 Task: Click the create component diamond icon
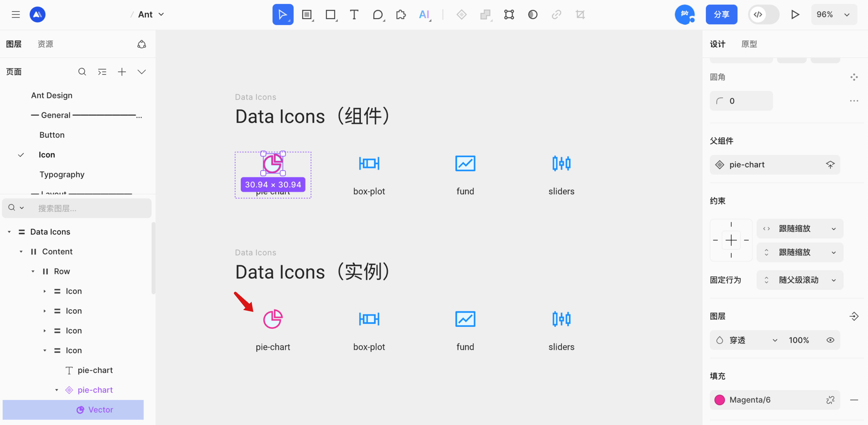coord(461,14)
